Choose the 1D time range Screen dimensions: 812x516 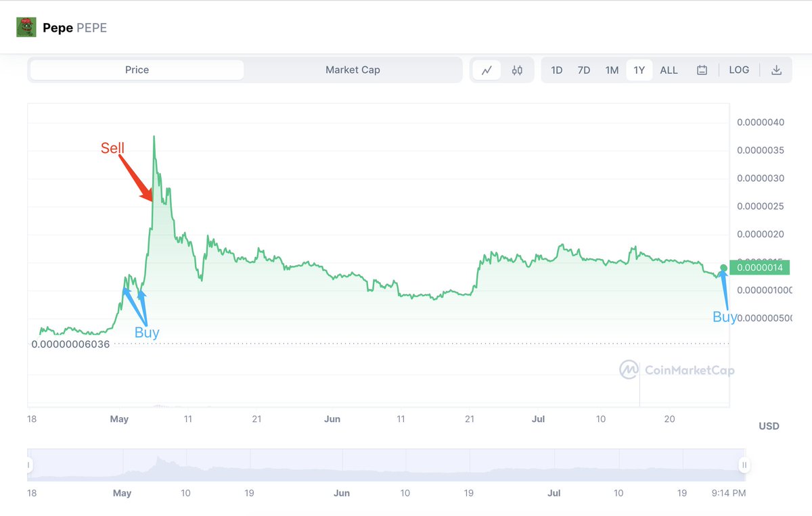click(x=557, y=70)
